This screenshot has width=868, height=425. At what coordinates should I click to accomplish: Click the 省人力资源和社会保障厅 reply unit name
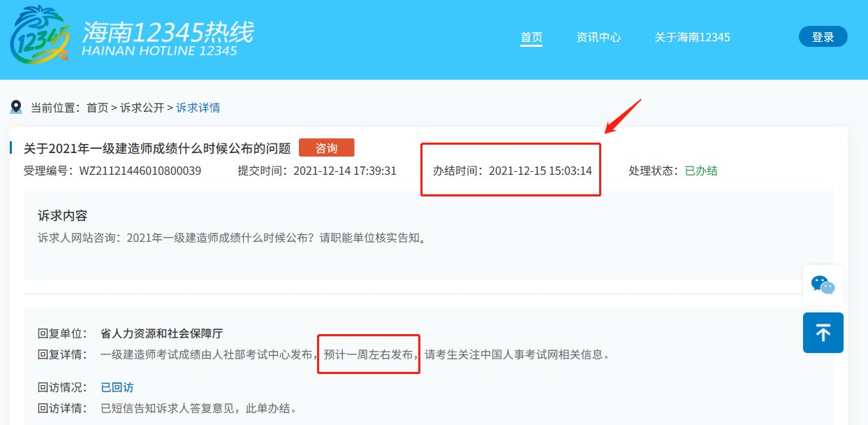pos(161,333)
